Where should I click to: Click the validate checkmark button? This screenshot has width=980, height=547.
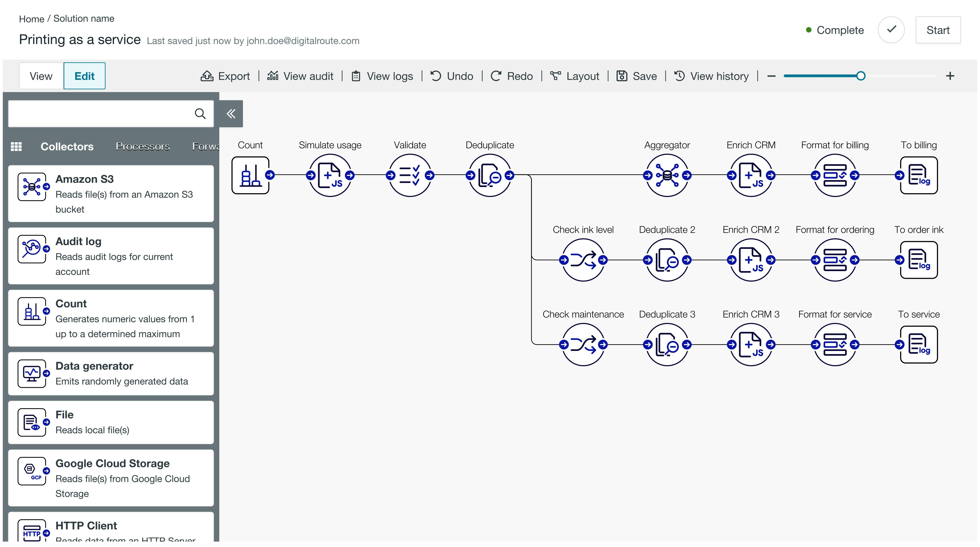[891, 30]
